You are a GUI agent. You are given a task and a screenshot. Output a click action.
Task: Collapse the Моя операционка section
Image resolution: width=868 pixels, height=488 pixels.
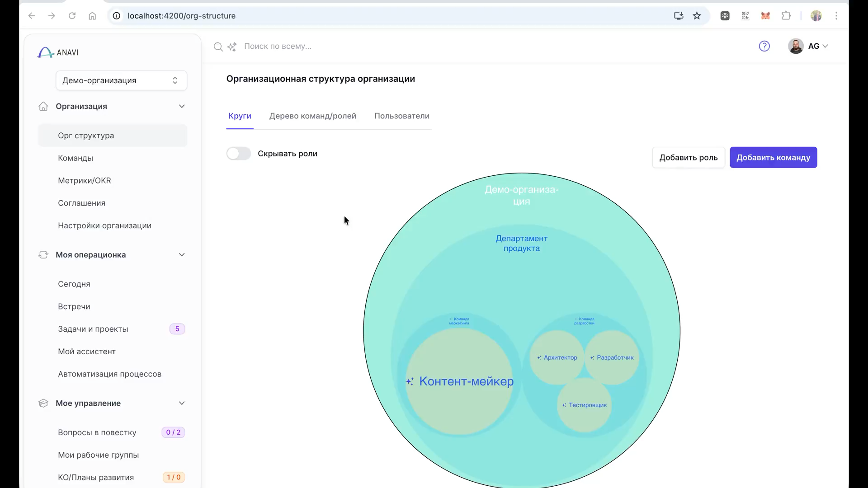pyautogui.click(x=182, y=255)
